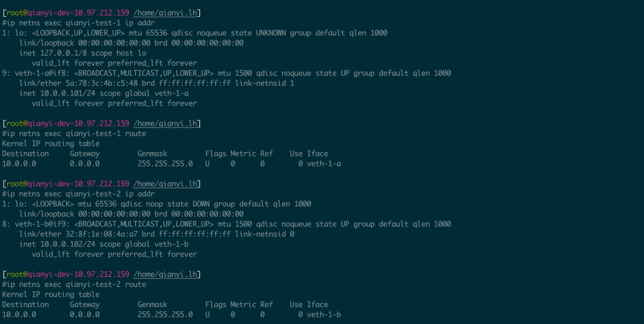Click the first /home/qianyi.lh path link
Viewport: 644px width, 324px height.
tap(165, 13)
